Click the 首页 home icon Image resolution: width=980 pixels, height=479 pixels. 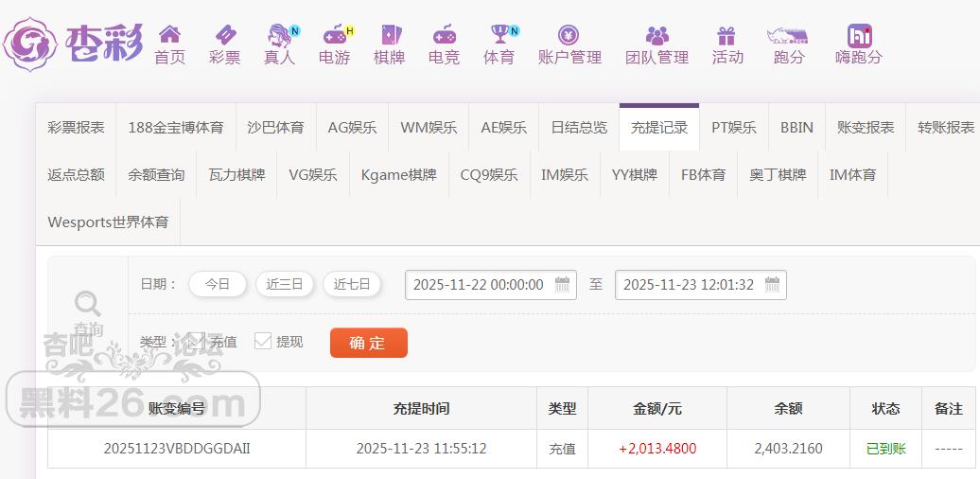[169, 36]
